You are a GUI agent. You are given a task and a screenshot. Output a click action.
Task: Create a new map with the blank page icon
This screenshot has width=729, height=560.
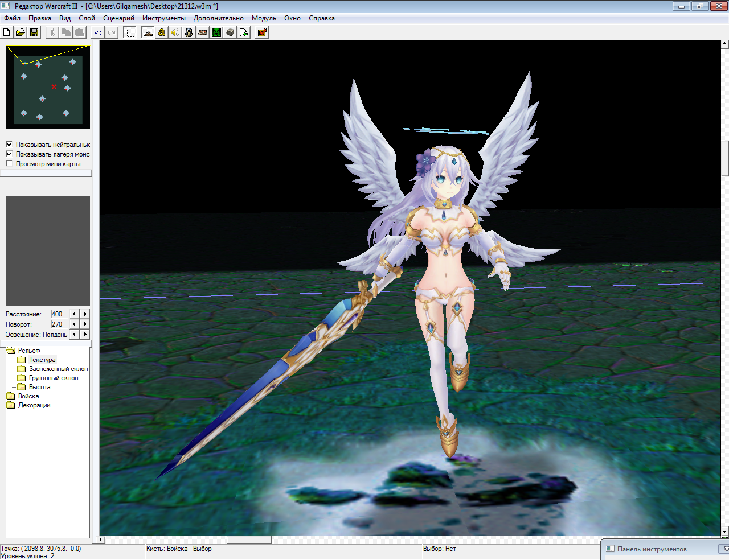click(7, 32)
